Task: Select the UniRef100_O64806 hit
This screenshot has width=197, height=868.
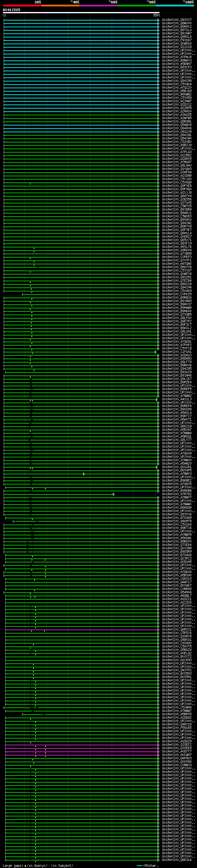Action: [x=176, y=128]
